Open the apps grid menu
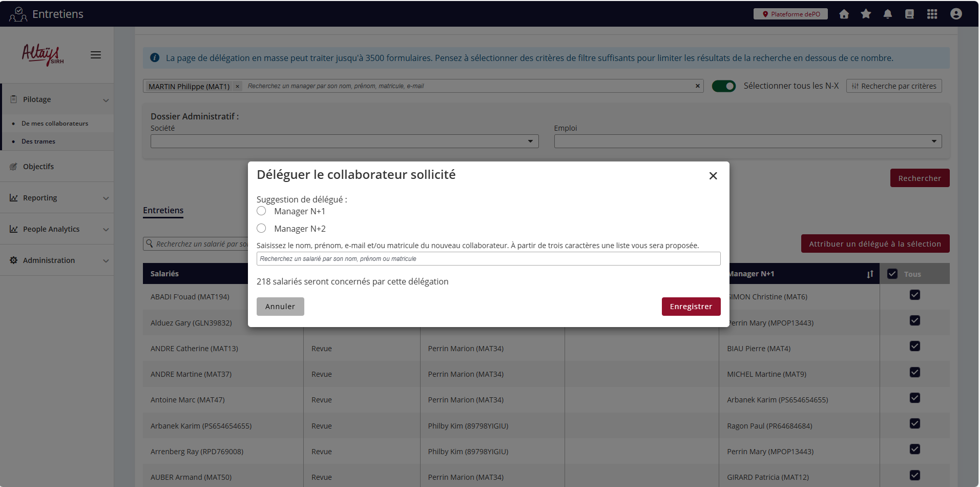Screen dimensions: 980x487 932,14
